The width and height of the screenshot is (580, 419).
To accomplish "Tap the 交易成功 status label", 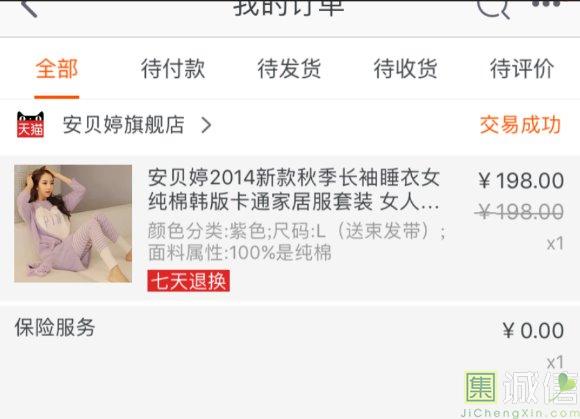I will (520, 125).
